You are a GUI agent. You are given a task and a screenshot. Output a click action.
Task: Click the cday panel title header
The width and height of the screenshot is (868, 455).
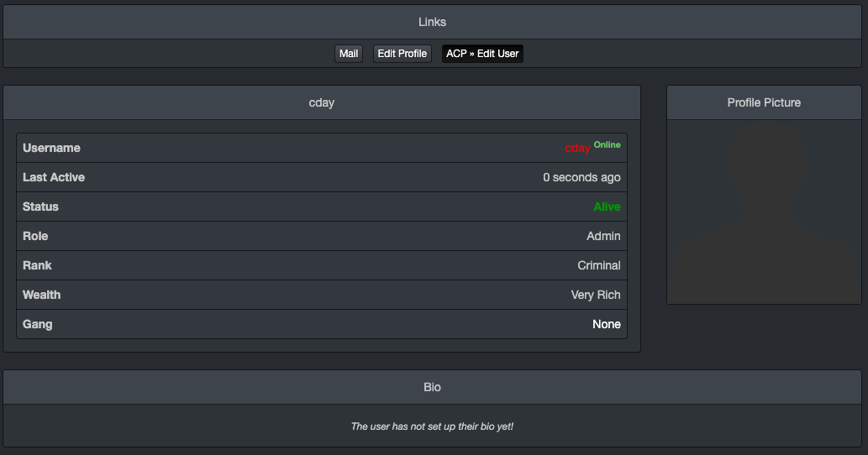coord(322,102)
